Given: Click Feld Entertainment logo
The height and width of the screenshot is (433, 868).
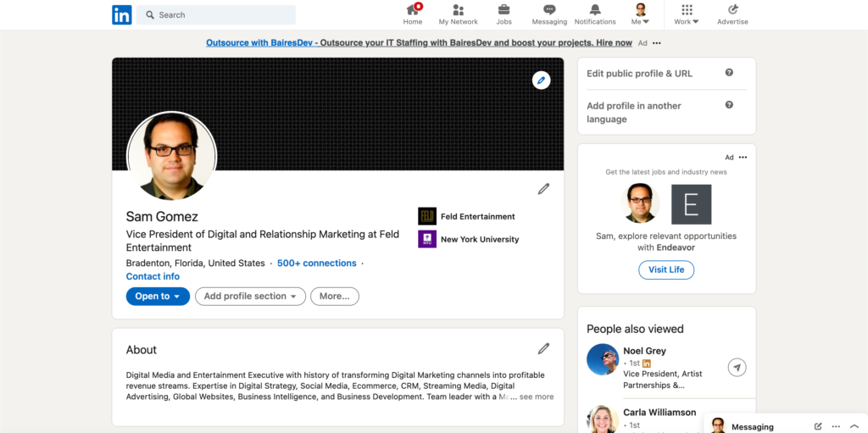Looking at the screenshot, I should [x=427, y=216].
